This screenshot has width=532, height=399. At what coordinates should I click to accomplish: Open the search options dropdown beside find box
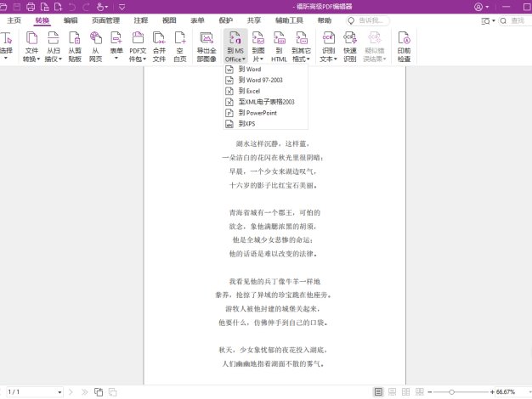coord(488,20)
